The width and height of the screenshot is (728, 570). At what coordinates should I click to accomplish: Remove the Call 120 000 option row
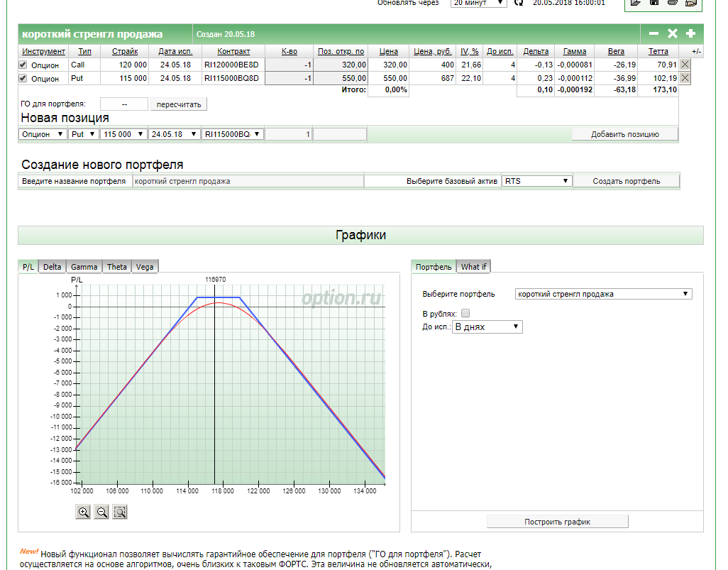coord(685,65)
